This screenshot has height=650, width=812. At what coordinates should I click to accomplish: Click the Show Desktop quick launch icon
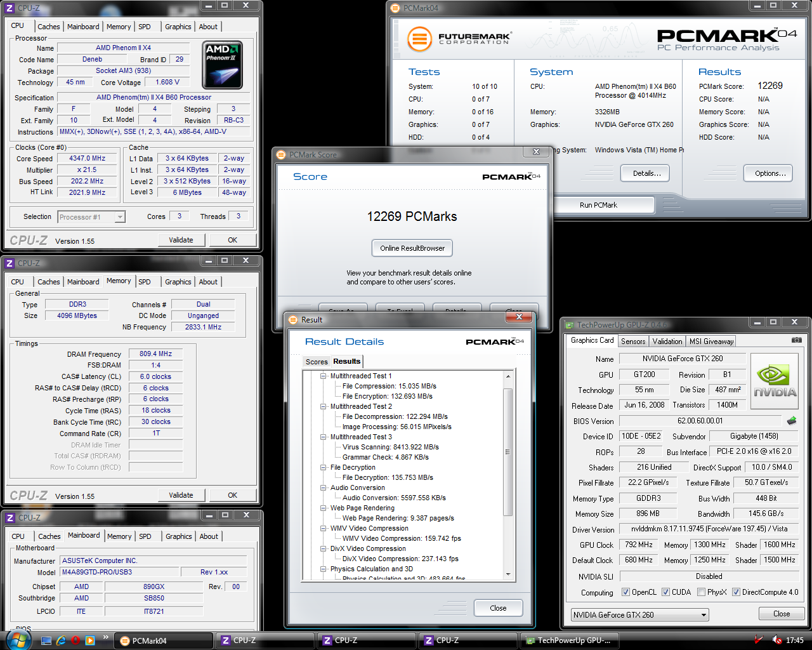46,640
